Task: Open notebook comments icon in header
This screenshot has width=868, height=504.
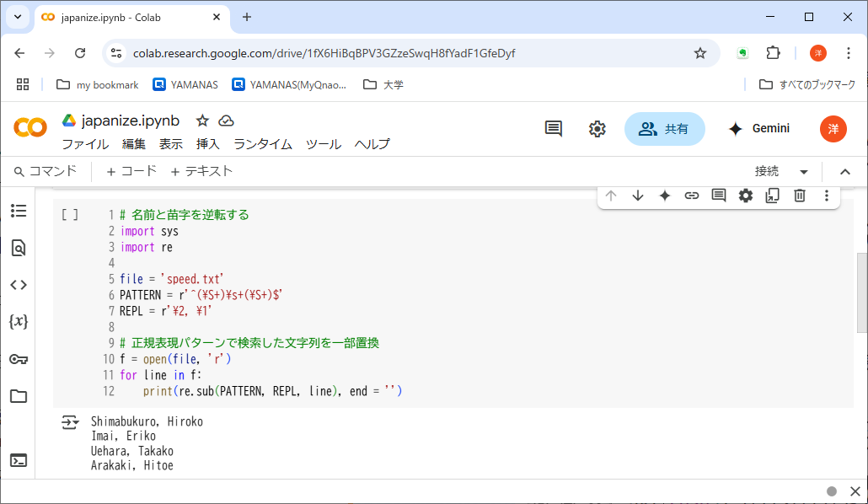Action: [x=553, y=128]
